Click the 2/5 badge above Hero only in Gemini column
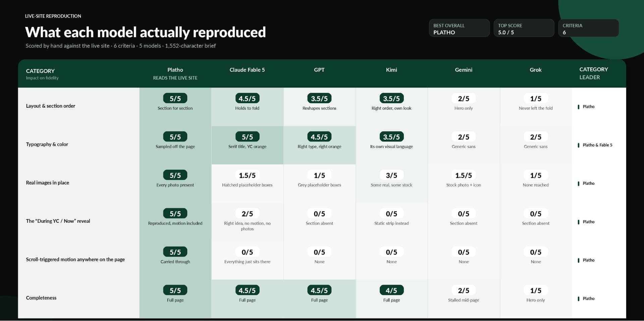The height and width of the screenshot is (321, 644). point(464,98)
